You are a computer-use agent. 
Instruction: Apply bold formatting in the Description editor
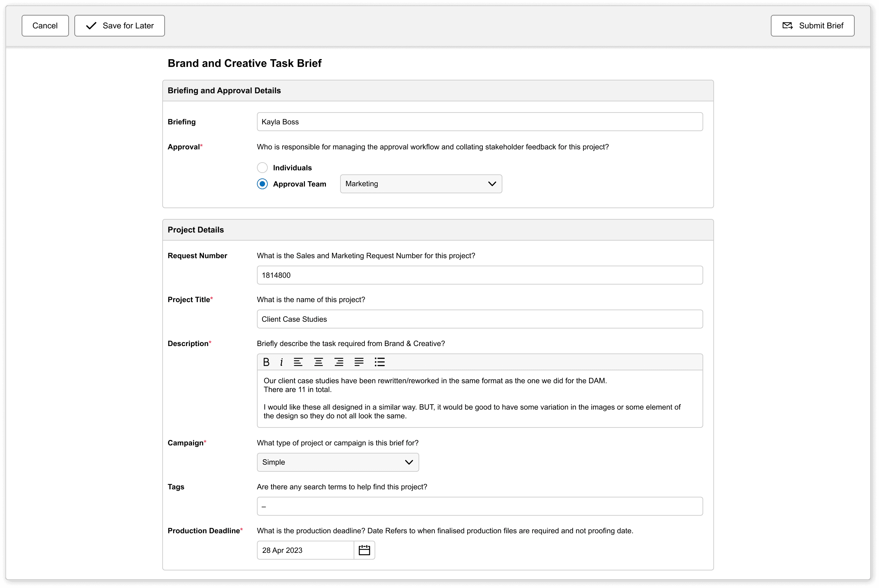click(266, 362)
